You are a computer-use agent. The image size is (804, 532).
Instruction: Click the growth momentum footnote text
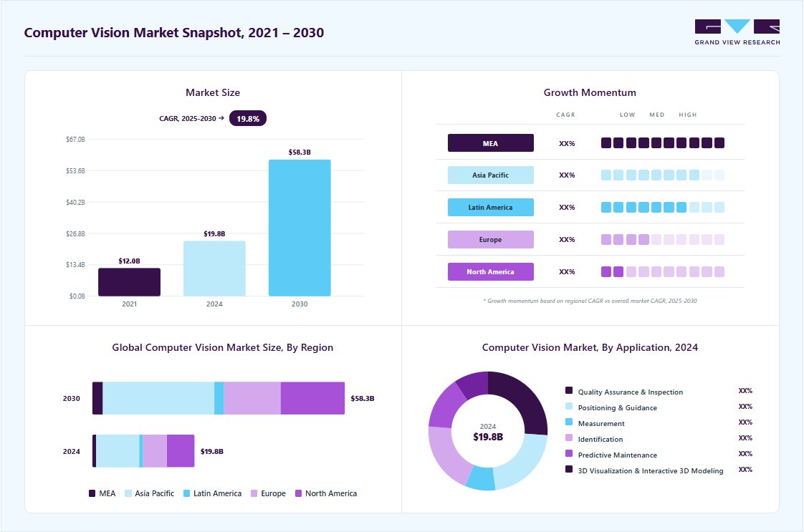[590, 301]
